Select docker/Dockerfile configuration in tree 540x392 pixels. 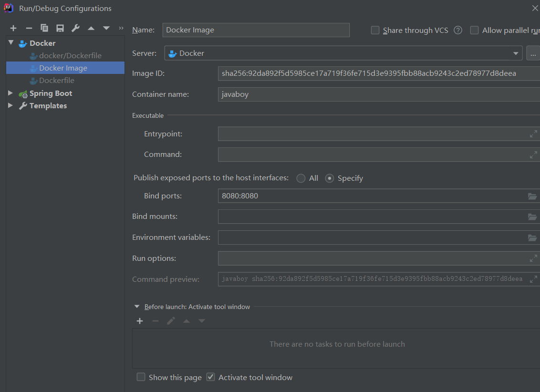[70, 56]
